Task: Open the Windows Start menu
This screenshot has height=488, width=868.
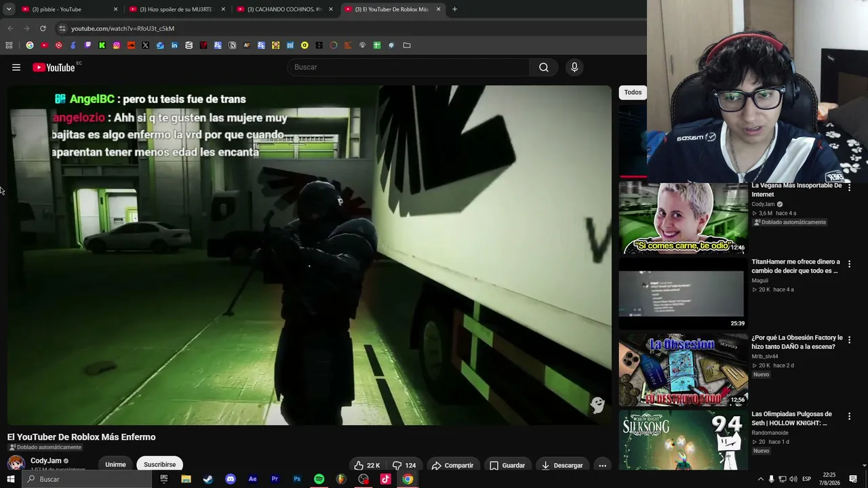Action: coord(10,479)
